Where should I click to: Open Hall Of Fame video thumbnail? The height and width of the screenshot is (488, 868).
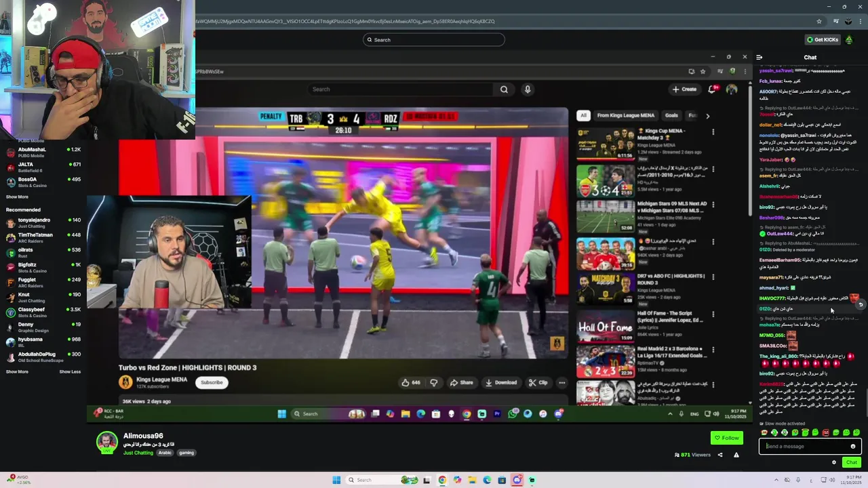pos(606,325)
